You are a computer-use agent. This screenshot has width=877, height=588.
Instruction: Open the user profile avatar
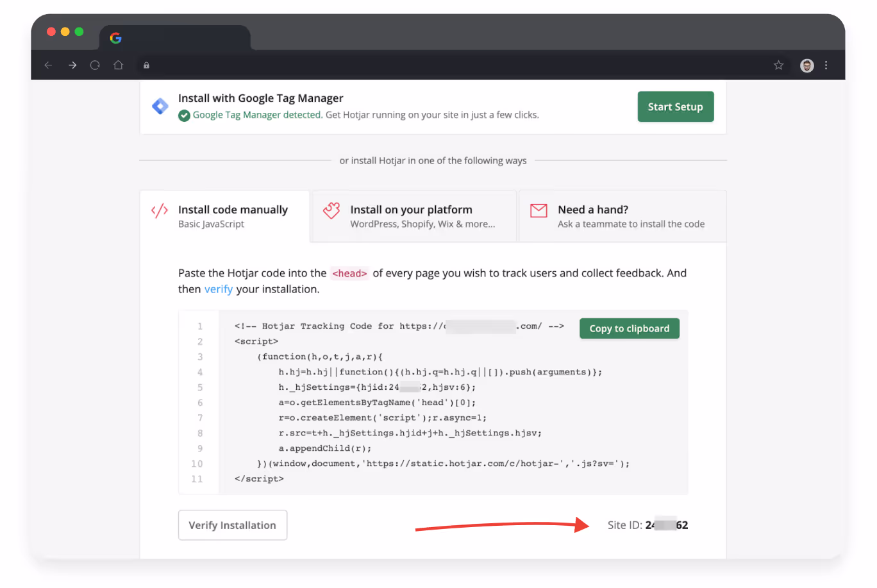point(807,65)
